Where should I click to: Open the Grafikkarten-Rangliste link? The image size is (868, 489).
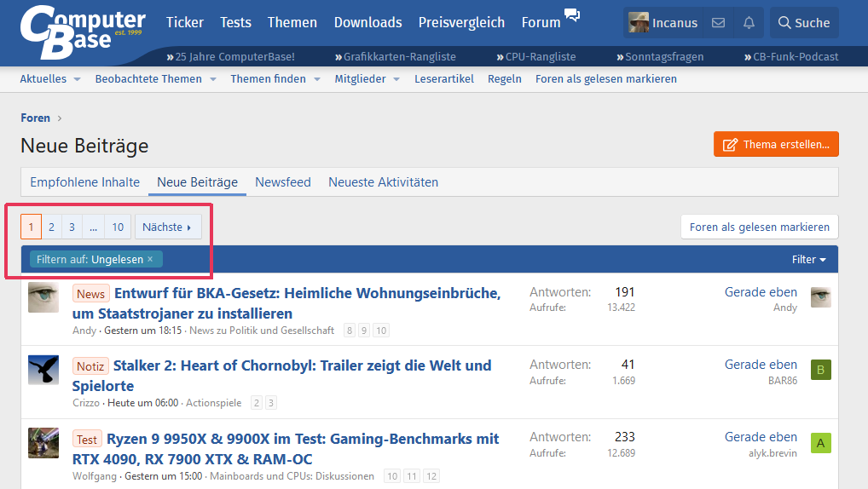tap(396, 56)
